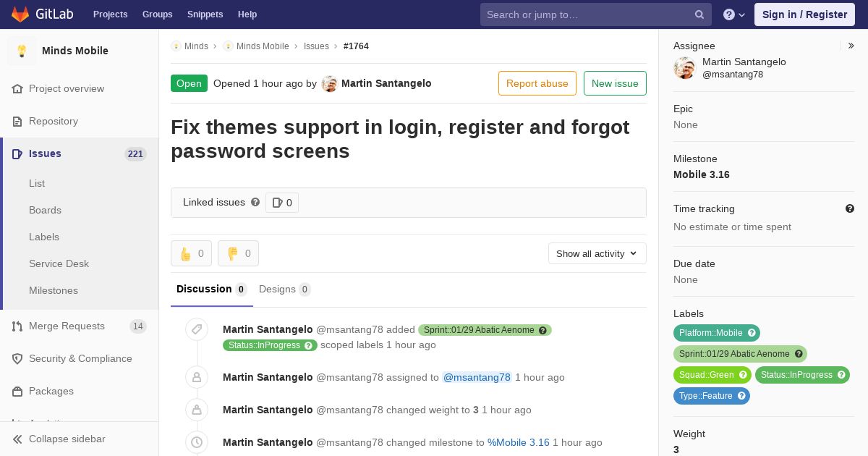Click Squad::Green label help icon
The height and width of the screenshot is (456, 868).
(x=743, y=375)
